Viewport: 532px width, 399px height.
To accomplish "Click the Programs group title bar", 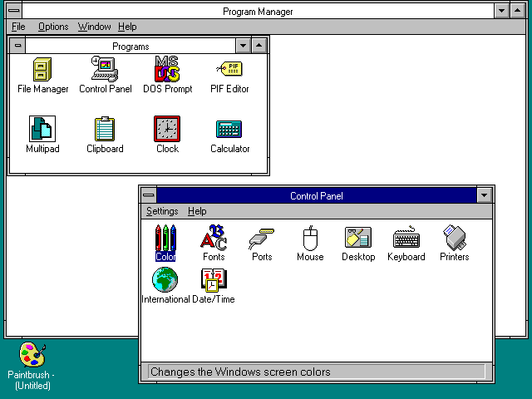I will [x=131, y=46].
